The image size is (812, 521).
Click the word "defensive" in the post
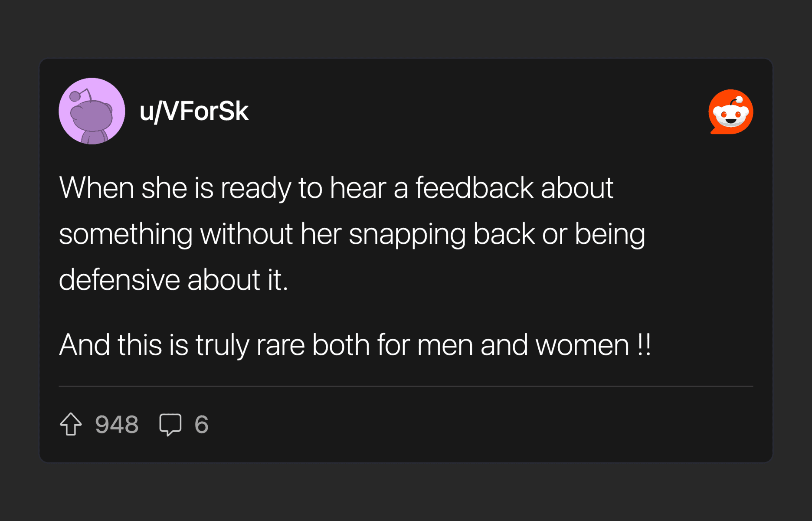click(119, 279)
